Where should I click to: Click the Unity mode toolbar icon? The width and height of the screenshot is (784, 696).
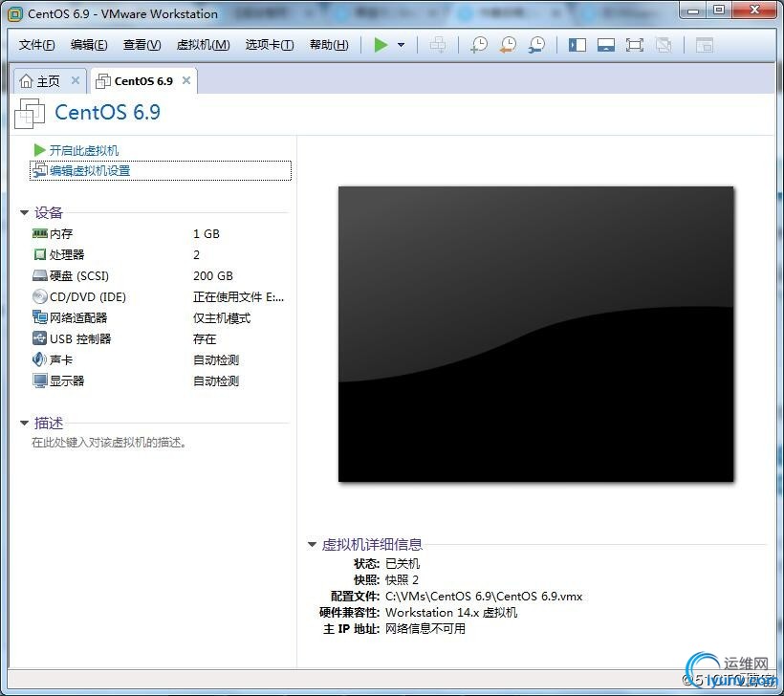[664, 46]
